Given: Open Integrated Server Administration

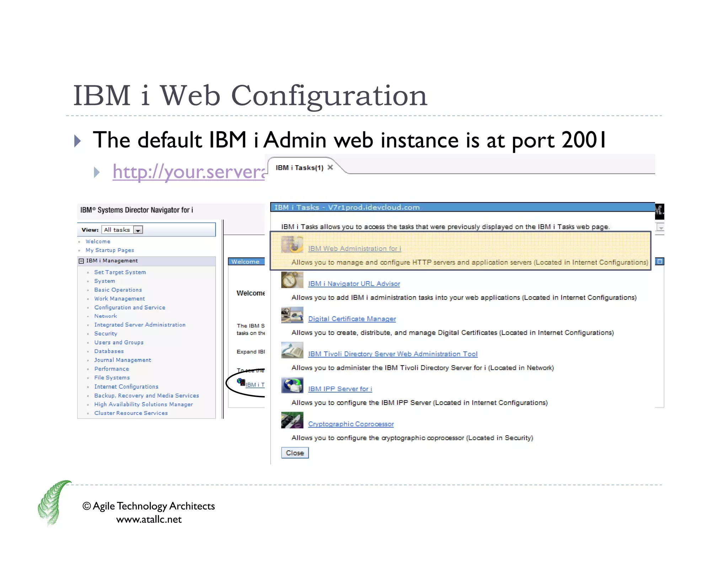Looking at the screenshot, I should tap(140, 325).
